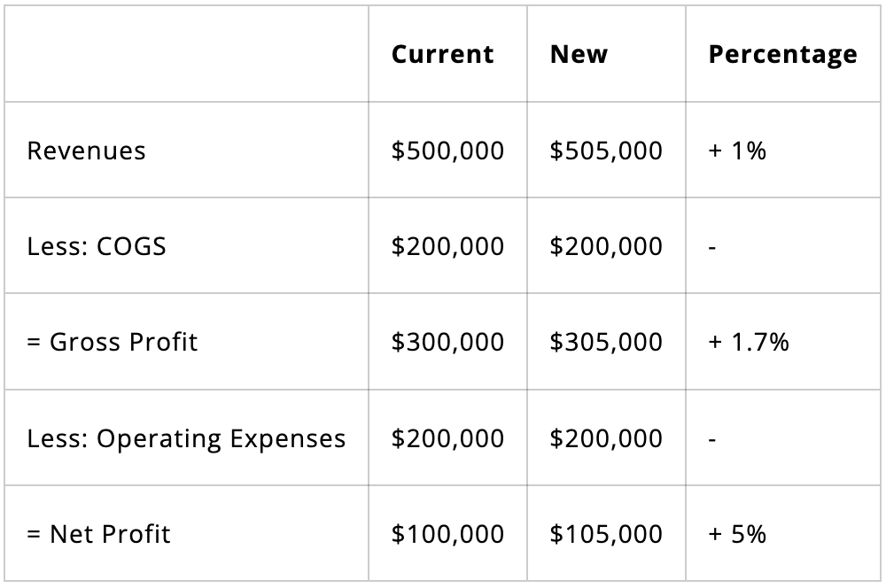Screen dimensions: 886x588
Task: Click the $100,000 current net profit cell
Action: pos(447,534)
